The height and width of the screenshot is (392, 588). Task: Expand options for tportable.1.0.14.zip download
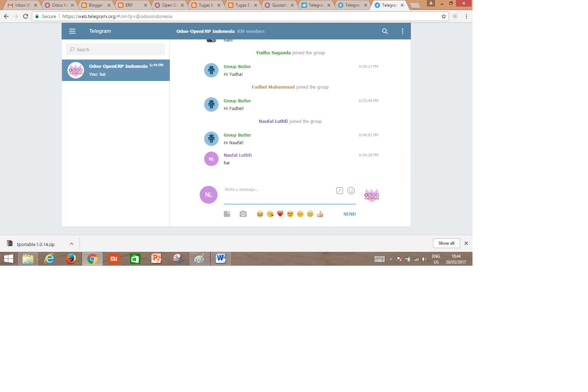[x=72, y=243]
